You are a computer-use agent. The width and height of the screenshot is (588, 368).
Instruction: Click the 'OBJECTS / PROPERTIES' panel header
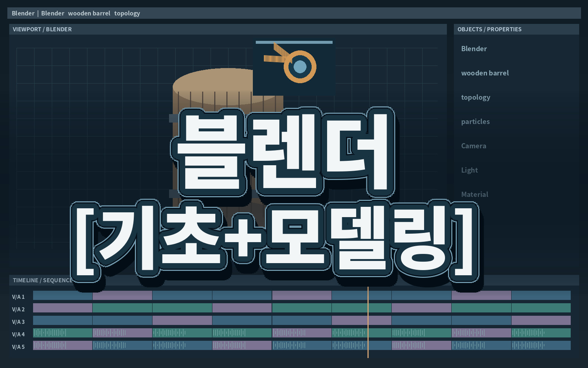tap(516, 29)
